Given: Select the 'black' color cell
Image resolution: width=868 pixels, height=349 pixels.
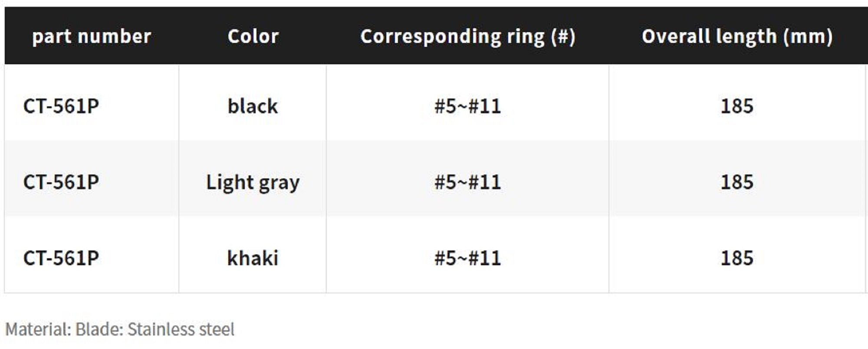Looking at the screenshot, I should [253, 106].
